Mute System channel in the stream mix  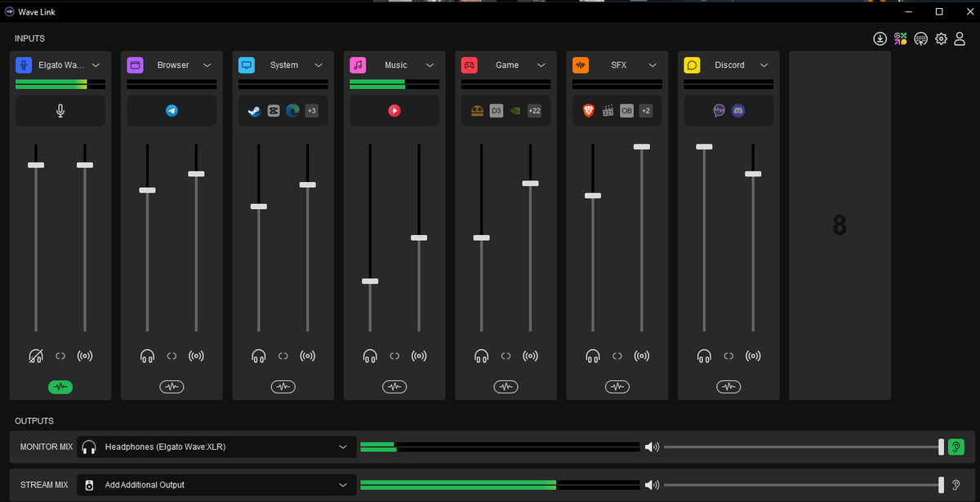pos(308,356)
